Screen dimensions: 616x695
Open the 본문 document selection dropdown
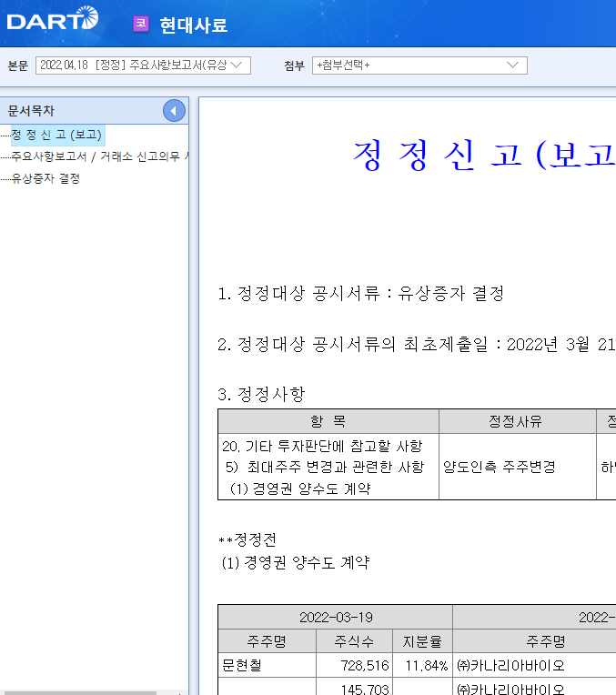pos(143,65)
